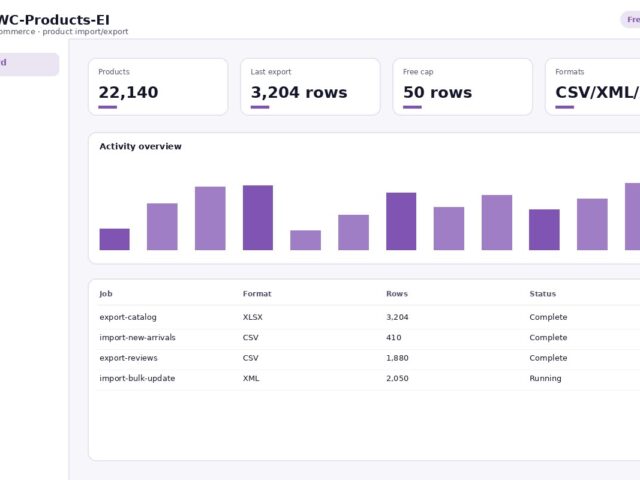Click the 1,880 rows cell
The height and width of the screenshot is (480, 640).
(x=397, y=358)
